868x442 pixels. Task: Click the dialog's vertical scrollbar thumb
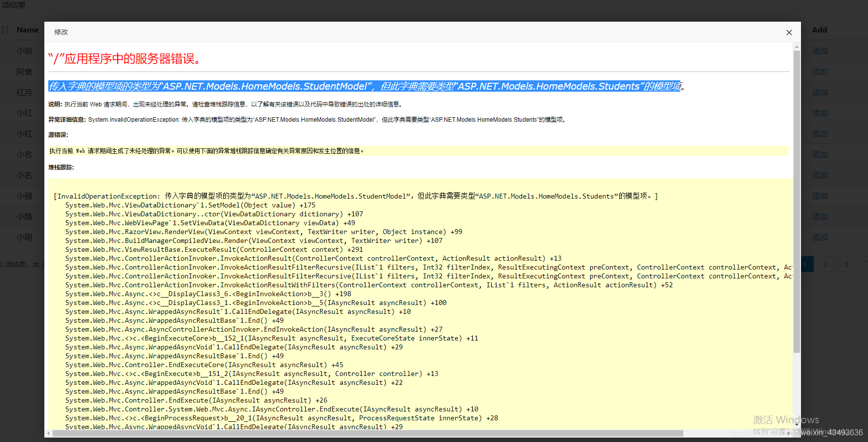pyautogui.click(x=797, y=201)
